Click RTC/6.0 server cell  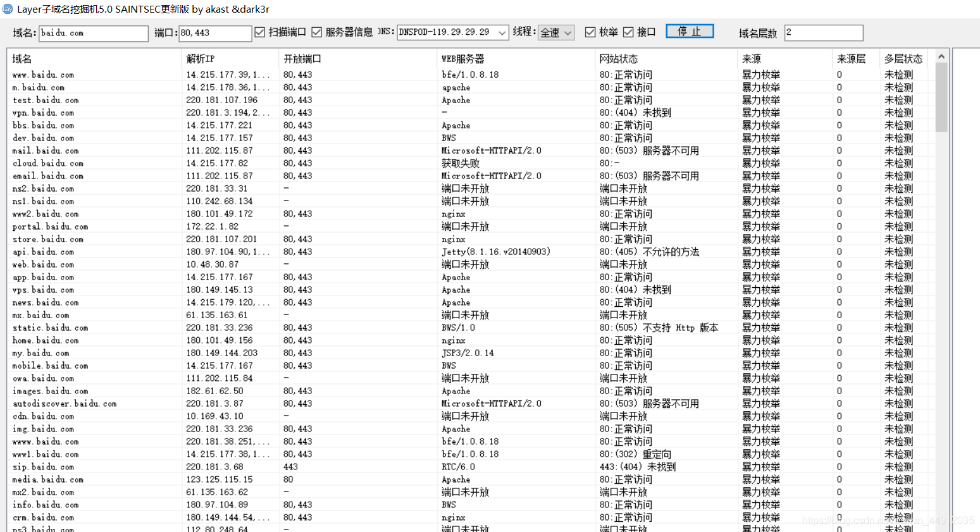(x=458, y=467)
